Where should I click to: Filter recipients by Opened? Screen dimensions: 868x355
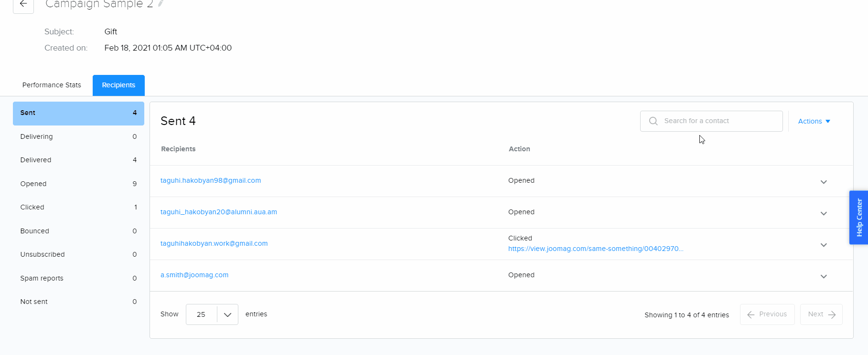[78, 184]
